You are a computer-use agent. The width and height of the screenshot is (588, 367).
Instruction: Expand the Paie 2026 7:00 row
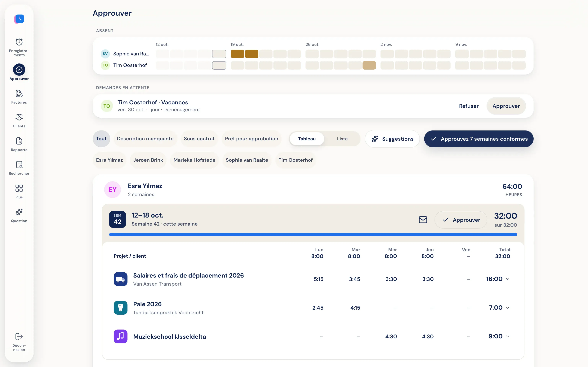click(508, 308)
